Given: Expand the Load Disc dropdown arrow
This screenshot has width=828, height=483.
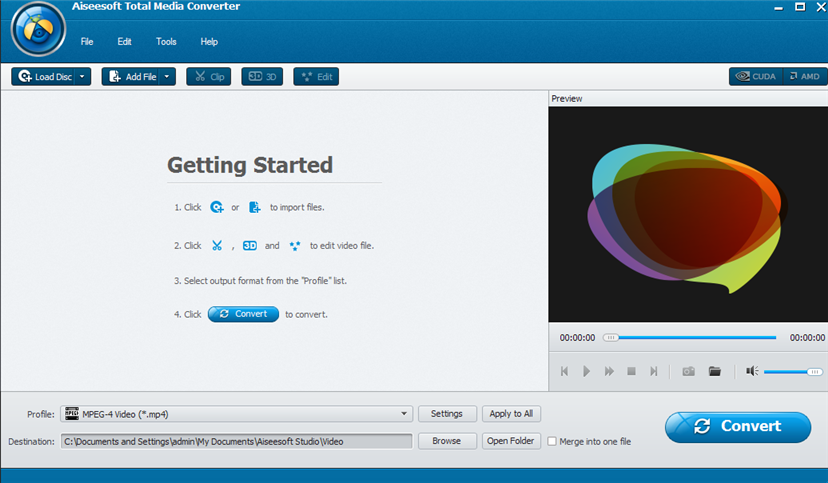Looking at the screenshot, I should [x=82, y=76].
